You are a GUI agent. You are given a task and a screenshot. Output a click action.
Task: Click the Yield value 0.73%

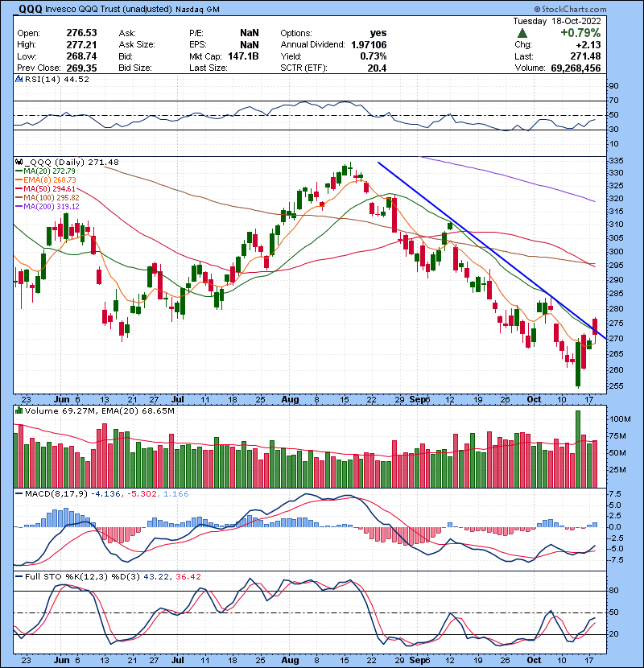click(x=374, y=56)
